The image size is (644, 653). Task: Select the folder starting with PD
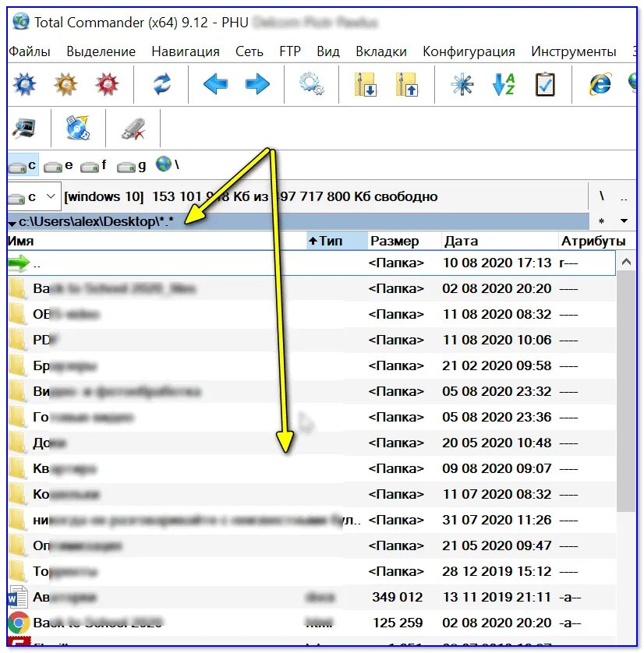(x=311, y=340)
